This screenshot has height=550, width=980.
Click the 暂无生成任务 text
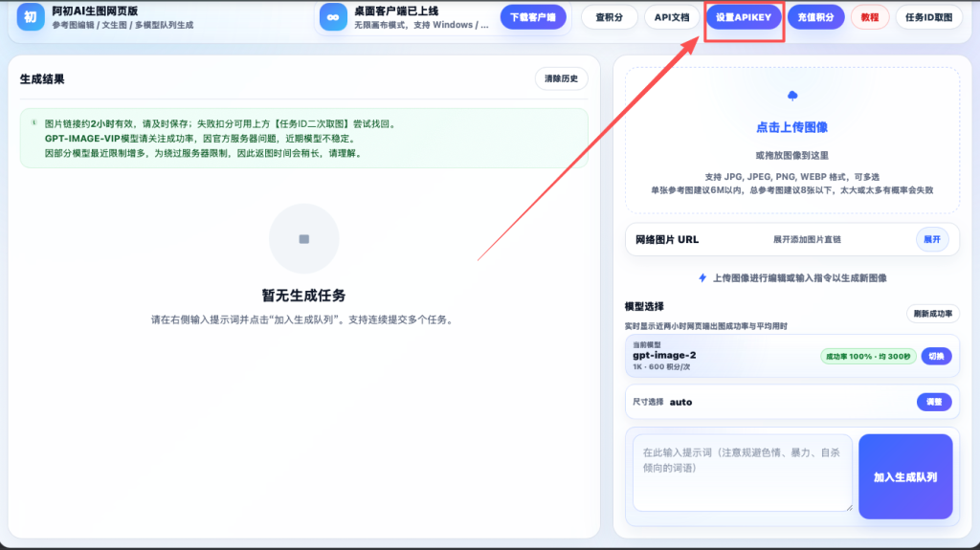pyautogui.click(x=303, y=295)
